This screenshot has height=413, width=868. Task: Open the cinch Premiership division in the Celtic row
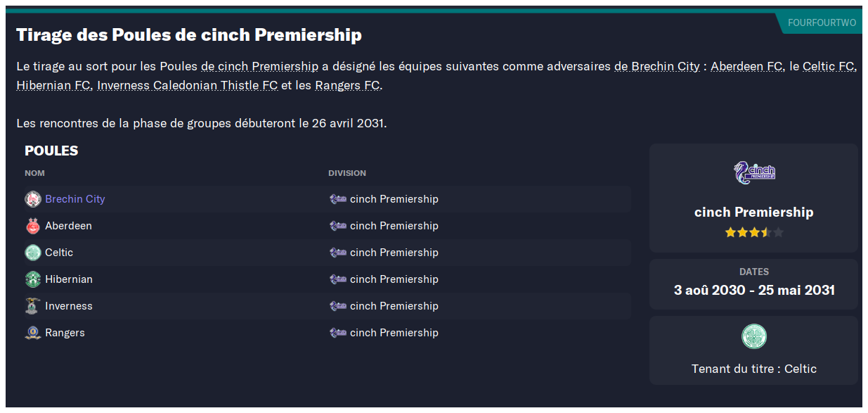pyautogui.click(x=394, y=253)
